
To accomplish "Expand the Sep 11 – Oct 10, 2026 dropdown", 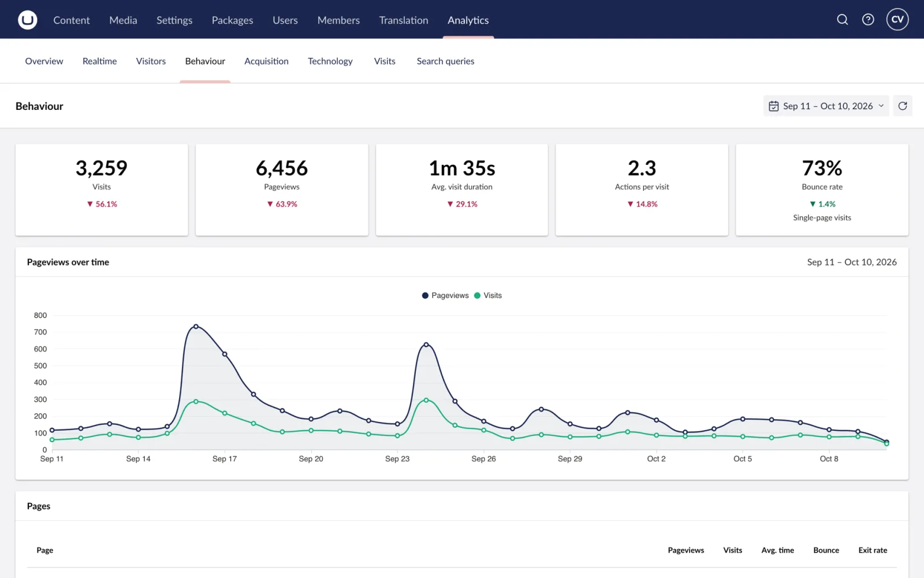I will point(826,106).
